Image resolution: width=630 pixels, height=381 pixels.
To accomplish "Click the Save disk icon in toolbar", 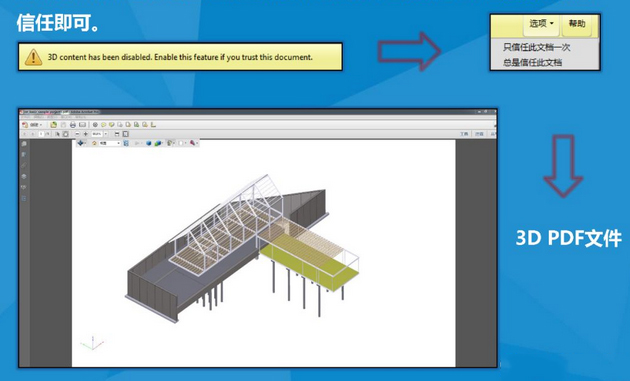I will click(63, 125).
